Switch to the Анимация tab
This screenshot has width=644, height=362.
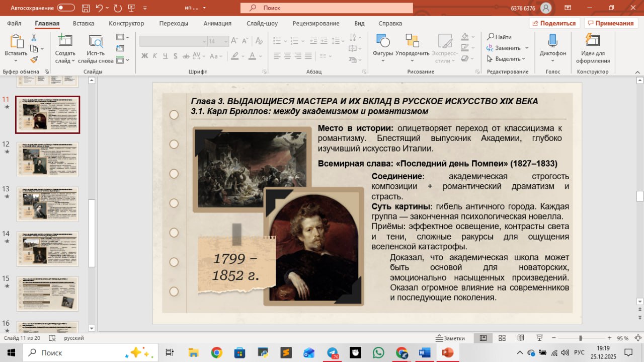[x=217, y=23]
